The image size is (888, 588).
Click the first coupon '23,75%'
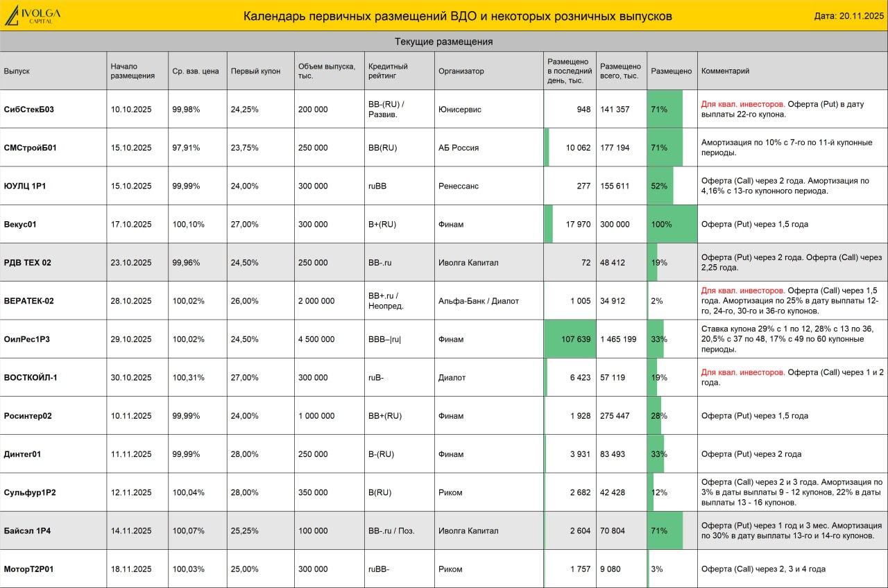[x=245, y=148]
